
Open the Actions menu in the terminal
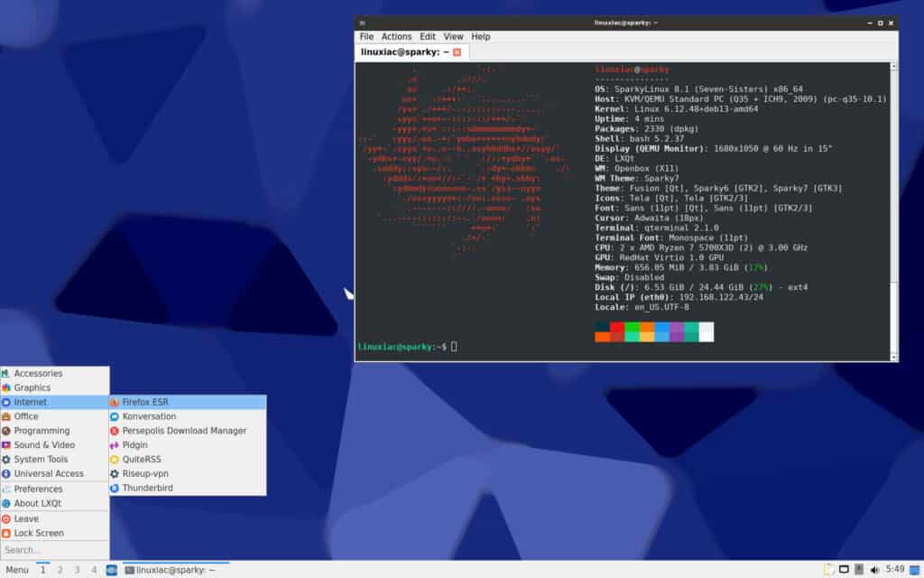click(x=397, y=36)
